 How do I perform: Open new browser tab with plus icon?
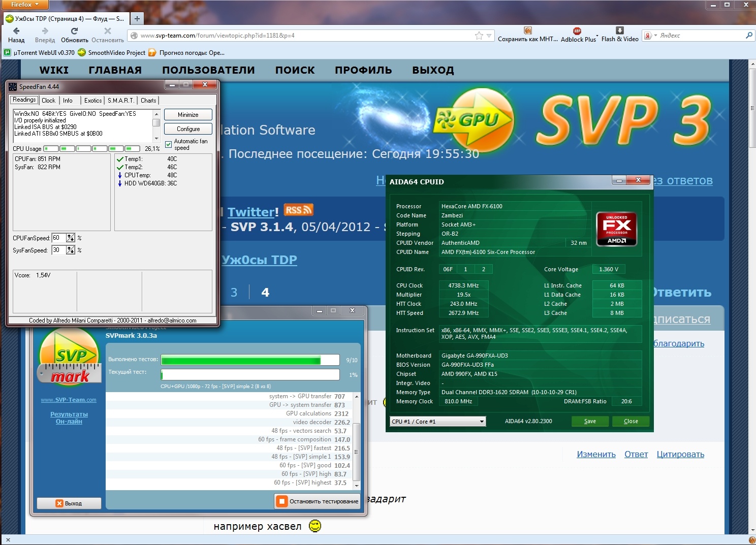coord(137,19)
